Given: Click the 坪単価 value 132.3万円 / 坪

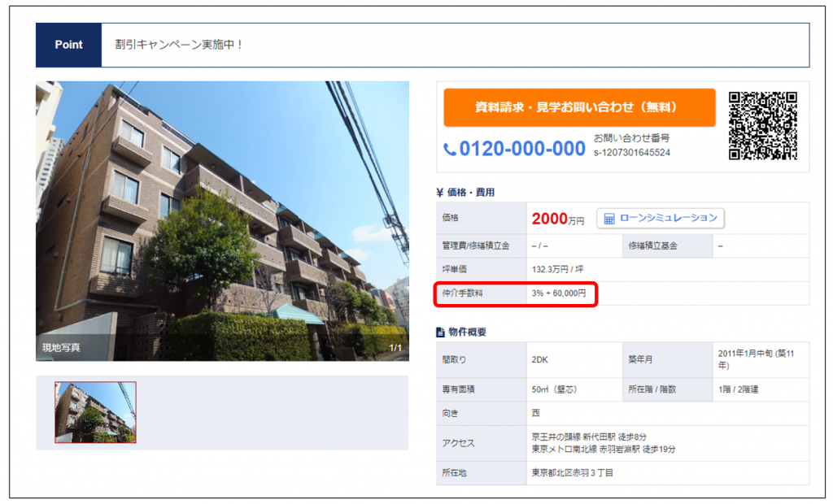Looking at the screenshot, I should point(557,269).
